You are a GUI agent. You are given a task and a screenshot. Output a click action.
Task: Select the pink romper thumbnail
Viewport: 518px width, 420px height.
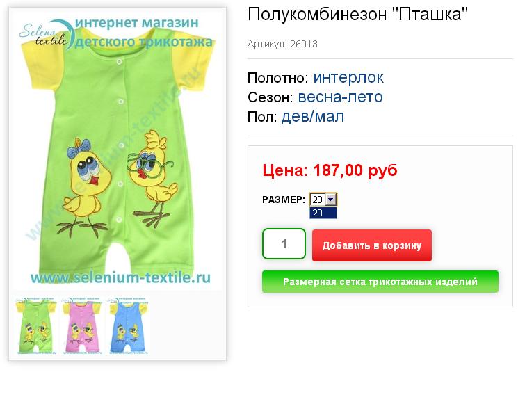pyautogui.click(x=82, y=325)
